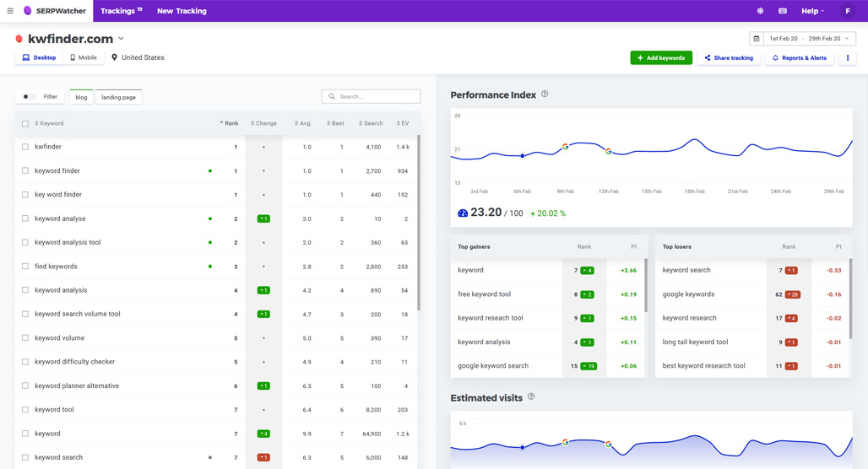Image resolution: width=868 pixels, height=469 pixels.
Task: Click the Top losers list scrollbar
Action: (850, 299)
